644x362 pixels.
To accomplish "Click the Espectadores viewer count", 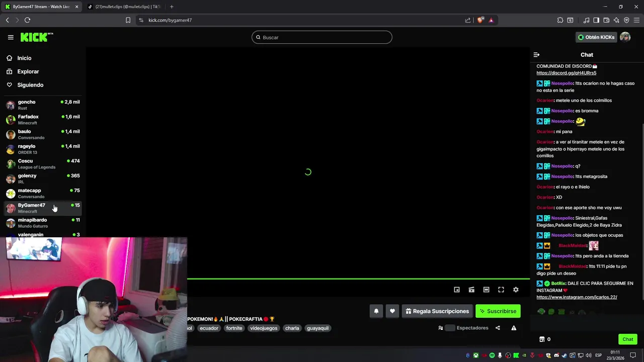I will 463,328.
